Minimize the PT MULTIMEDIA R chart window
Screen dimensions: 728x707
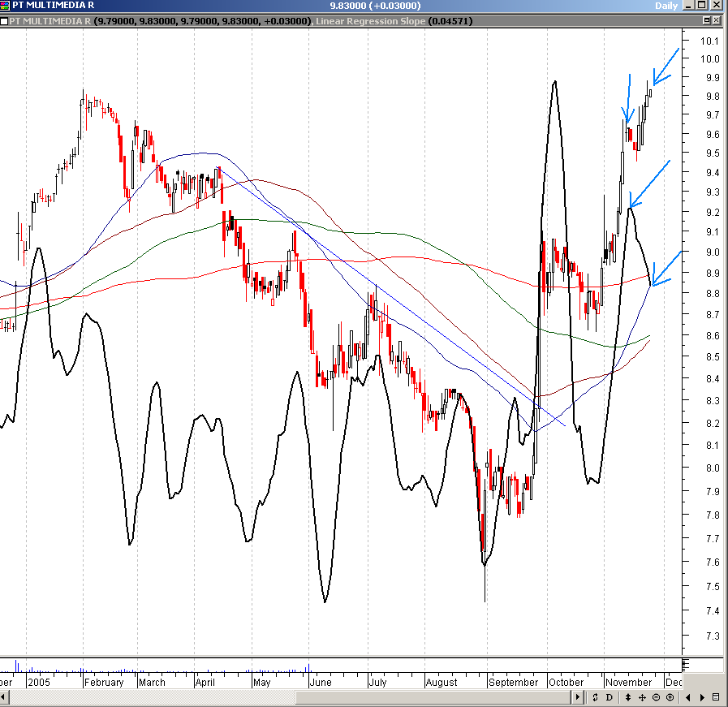point(689,5)
